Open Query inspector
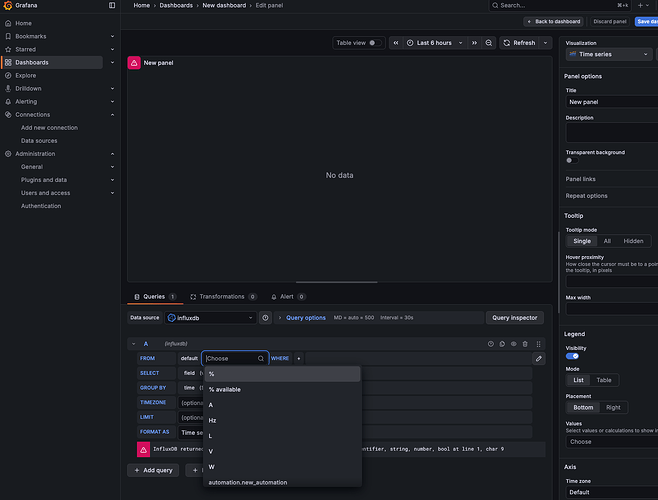658x500 pixels. (514, 318)
